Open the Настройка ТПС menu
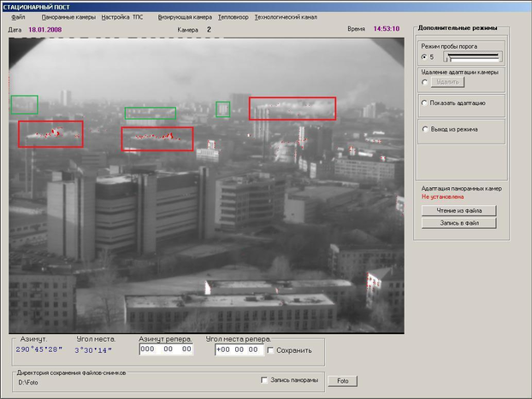 point(122,17)
